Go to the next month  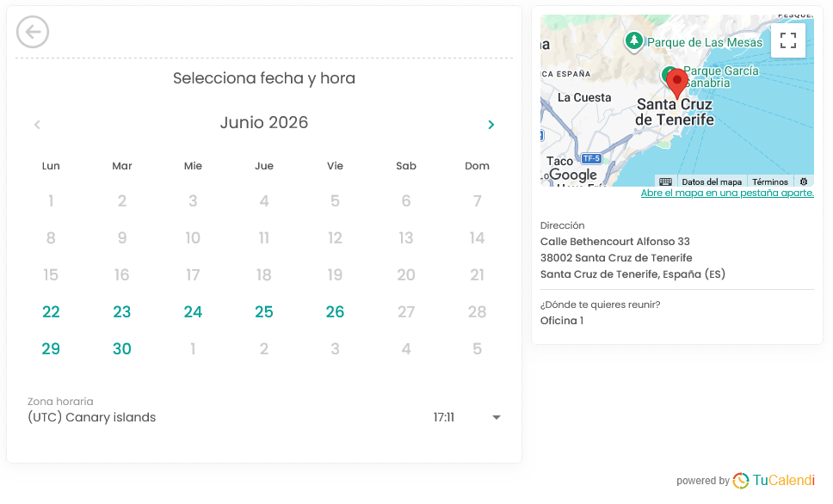coord(491,124)
